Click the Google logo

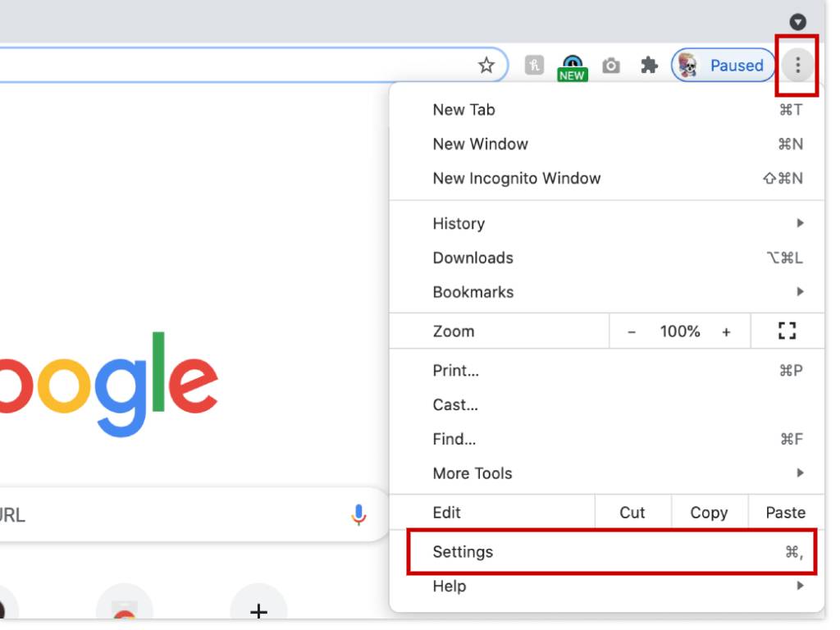[x=109, y=384]
